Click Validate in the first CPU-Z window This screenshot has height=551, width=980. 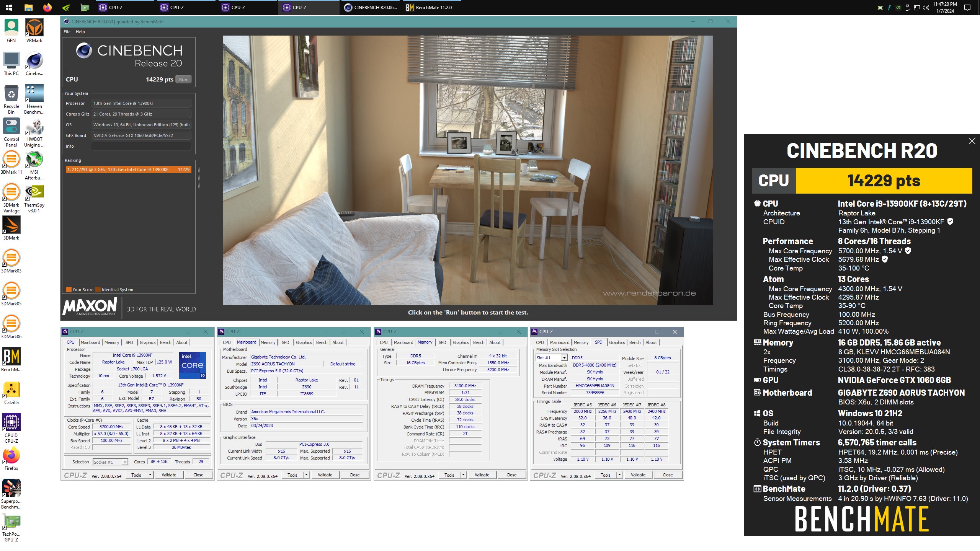tap(169, 475)
